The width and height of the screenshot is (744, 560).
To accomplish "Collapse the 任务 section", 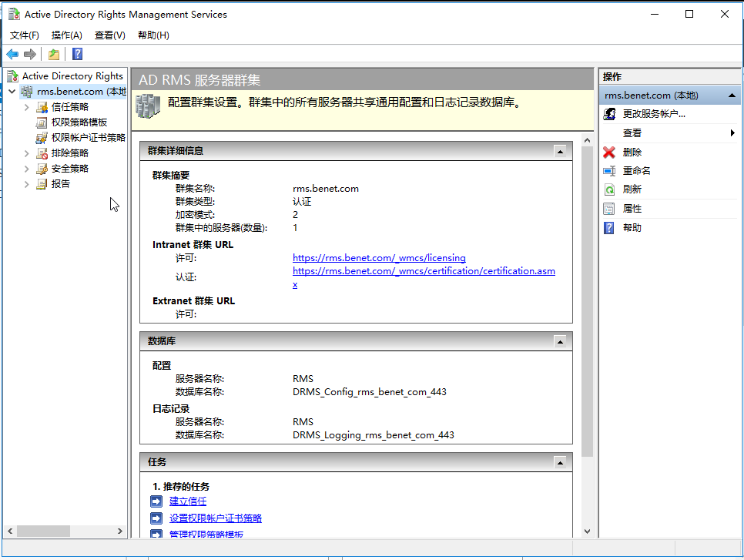I will (561, 463).
